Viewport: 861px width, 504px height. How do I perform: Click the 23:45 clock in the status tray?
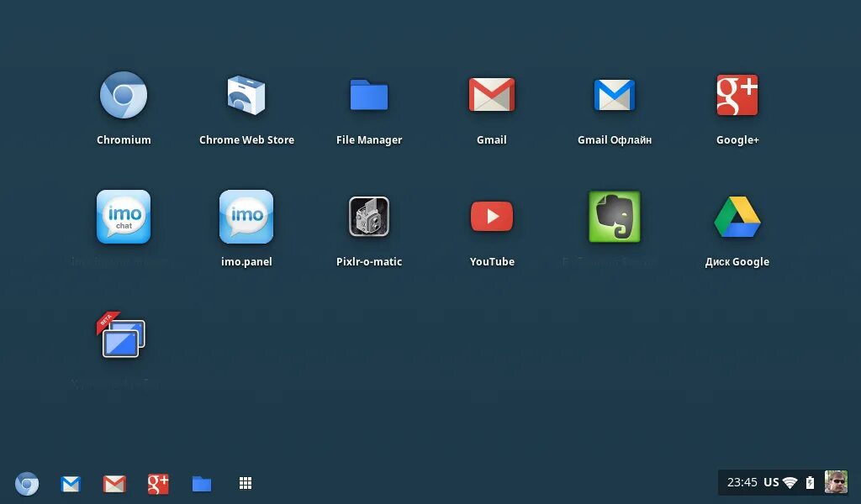coord(742,483)
